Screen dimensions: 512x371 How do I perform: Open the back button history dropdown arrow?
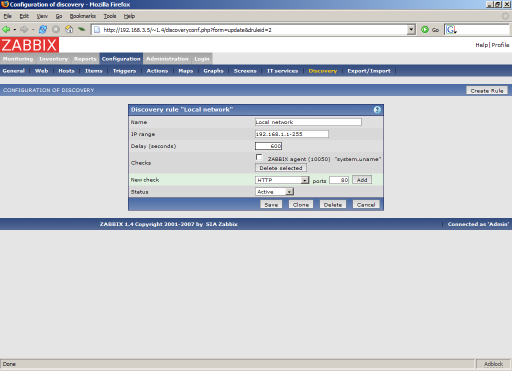pos(15,30)
